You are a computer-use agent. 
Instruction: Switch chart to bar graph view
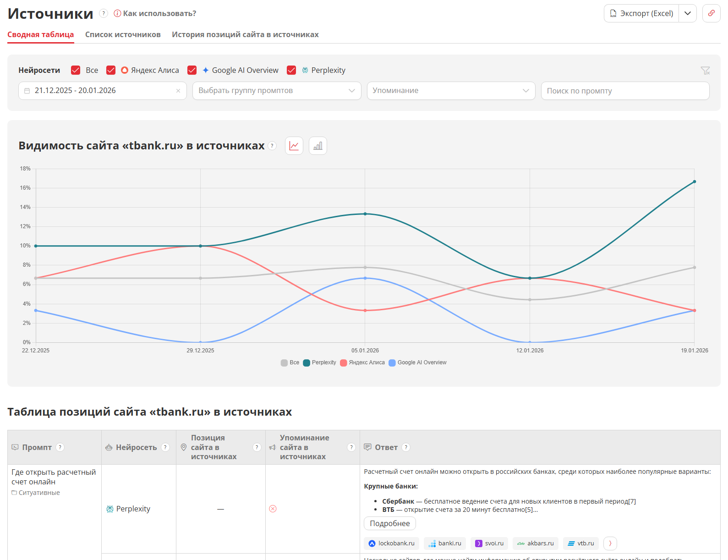click(317, 146)
